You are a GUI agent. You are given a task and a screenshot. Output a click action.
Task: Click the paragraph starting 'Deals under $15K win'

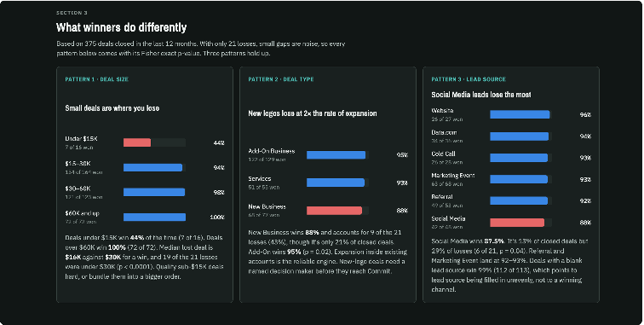(145, 257)
